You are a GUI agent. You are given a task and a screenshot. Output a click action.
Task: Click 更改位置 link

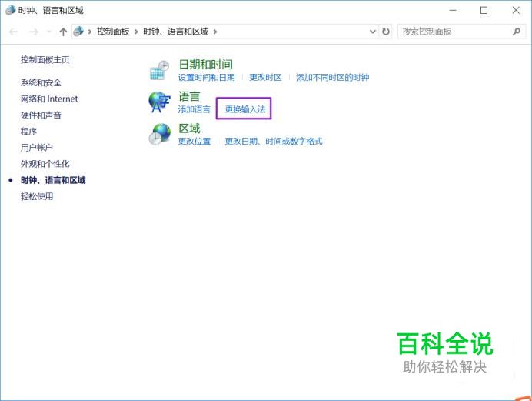click(x=195, y=142)
